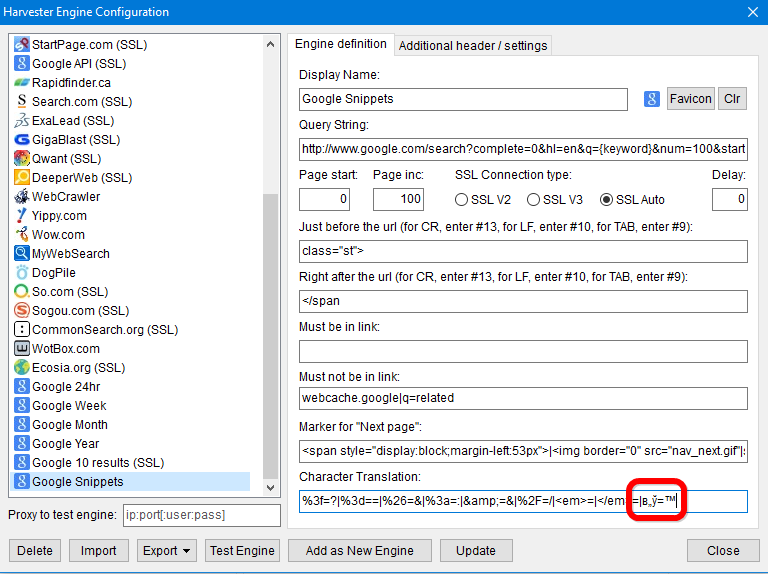Click the ExaLead engine icon
The width and height of the screenshot is (768, 574).
(x=22, y=120)
